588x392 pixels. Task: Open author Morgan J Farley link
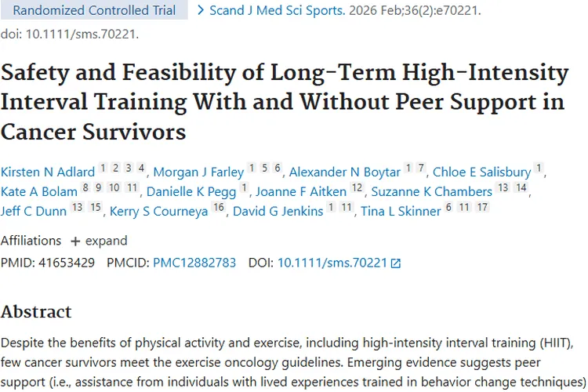(198, 172)
